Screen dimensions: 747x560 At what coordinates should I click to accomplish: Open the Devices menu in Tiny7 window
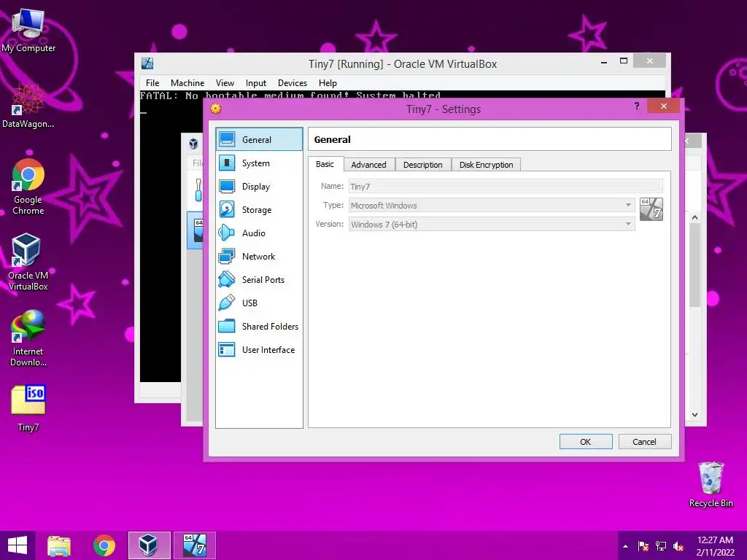(x=293, y=83)
